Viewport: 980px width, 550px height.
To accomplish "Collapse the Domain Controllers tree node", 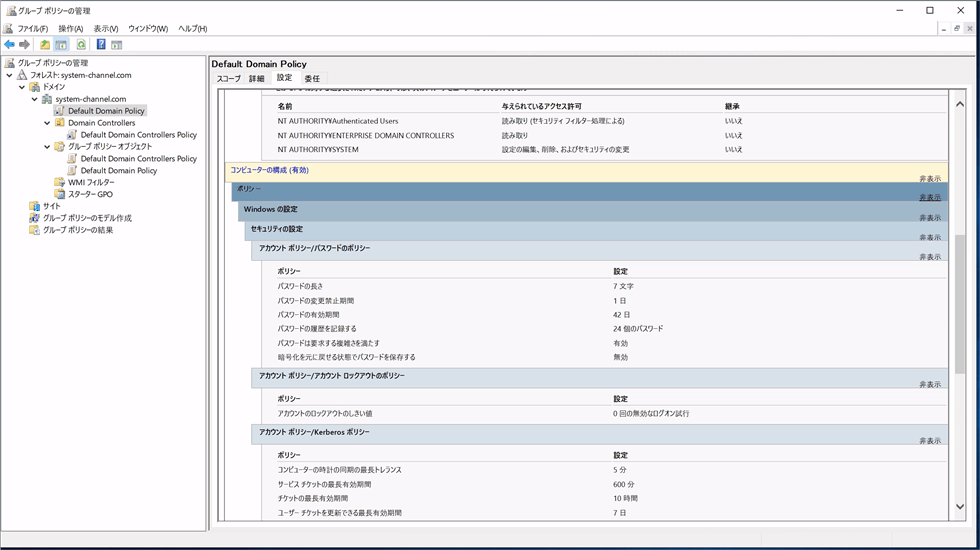I will click(47, 123).
